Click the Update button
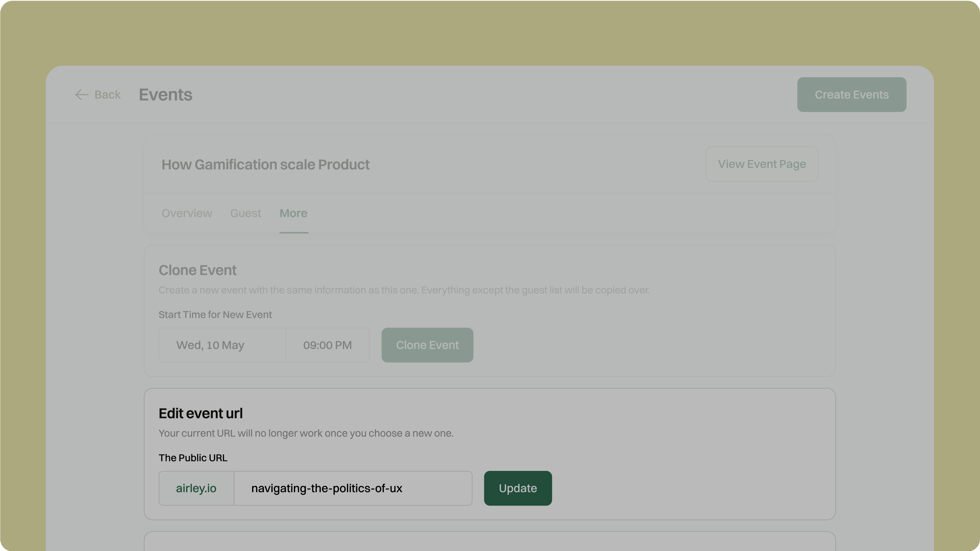This screenshot has width=980, height=551. (x=518, y=488)
